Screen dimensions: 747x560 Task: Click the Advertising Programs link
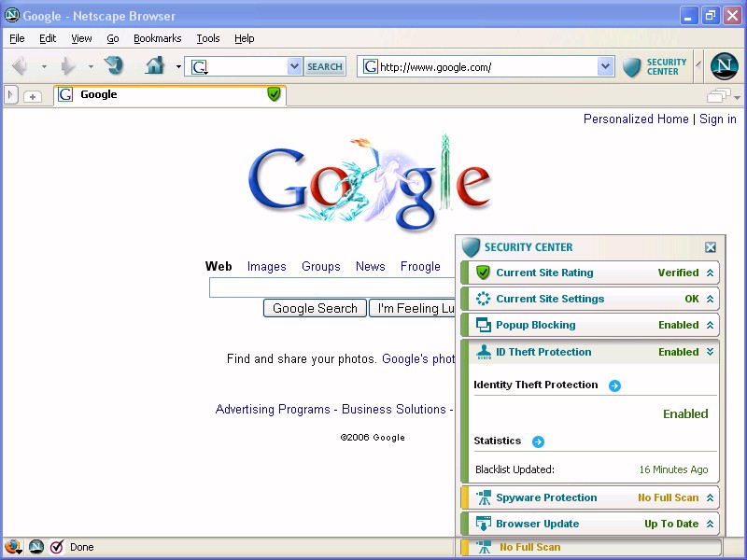[273, 410]
